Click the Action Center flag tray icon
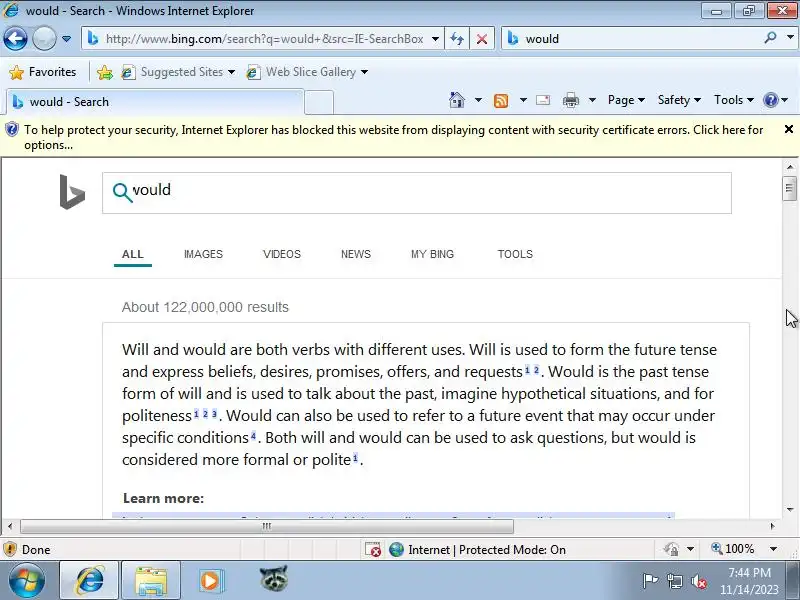Image resolution: width=800 pixels, height=600 pixels. point(650,581)
